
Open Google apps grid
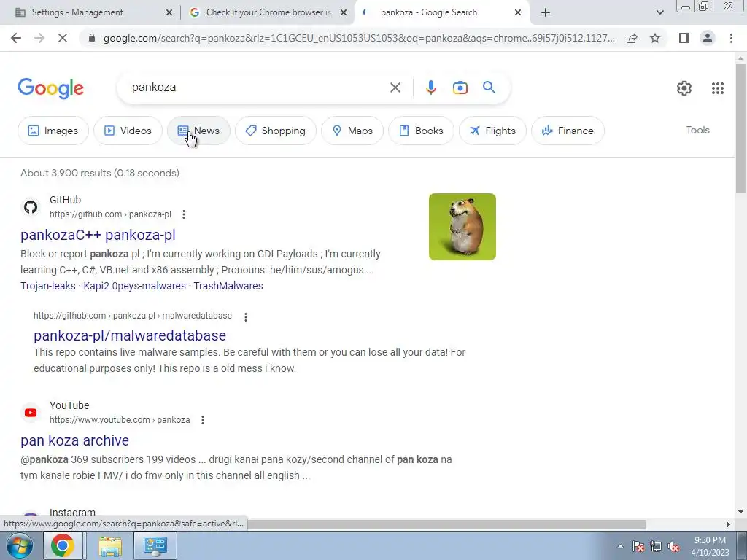[x=718, y=88]
